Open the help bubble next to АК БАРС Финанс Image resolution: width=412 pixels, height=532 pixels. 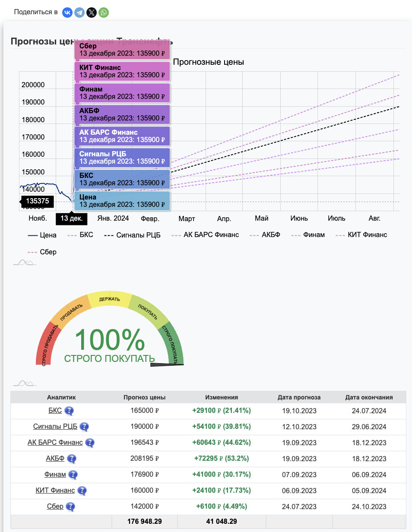(x=90, y=443)
